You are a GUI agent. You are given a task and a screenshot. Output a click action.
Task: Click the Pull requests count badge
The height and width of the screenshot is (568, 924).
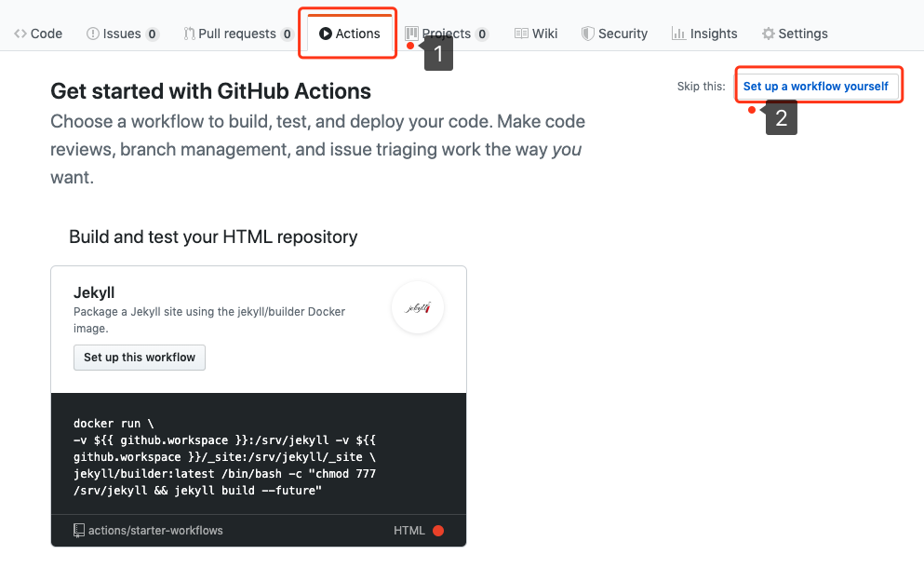287,34
